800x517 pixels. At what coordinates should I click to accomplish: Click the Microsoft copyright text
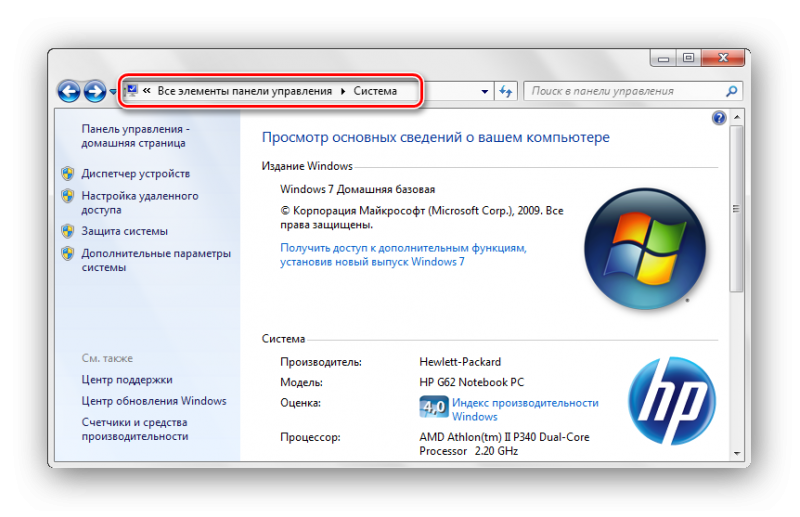(x=422, y=218)
